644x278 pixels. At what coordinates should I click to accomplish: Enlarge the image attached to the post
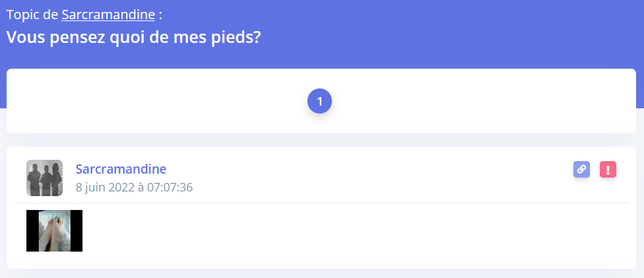click(x=54, y=230)
